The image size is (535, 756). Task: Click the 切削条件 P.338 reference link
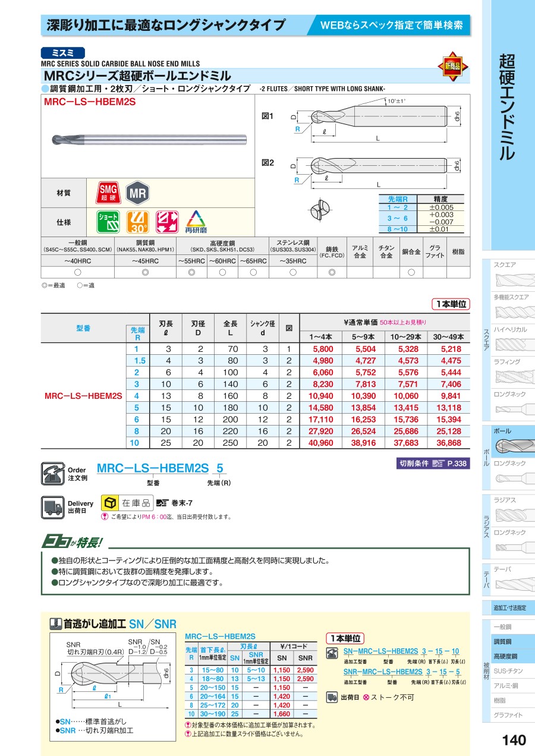click(433, 464)
